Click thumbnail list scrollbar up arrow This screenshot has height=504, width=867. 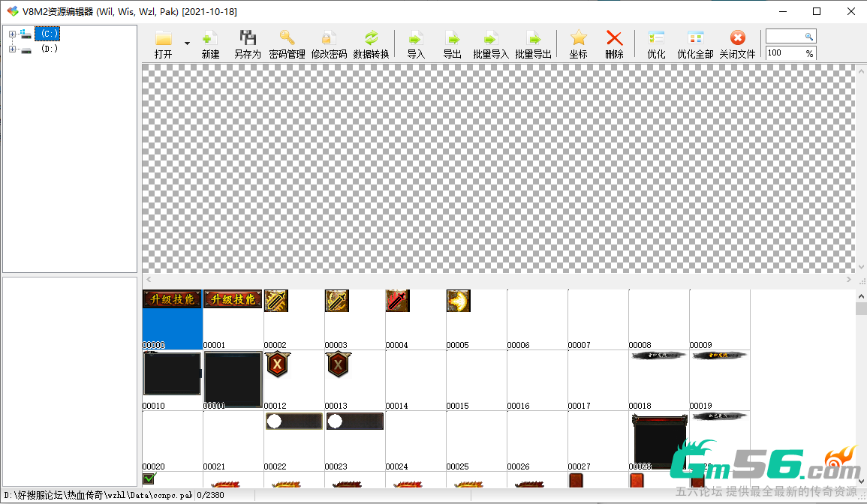point(861,296)
